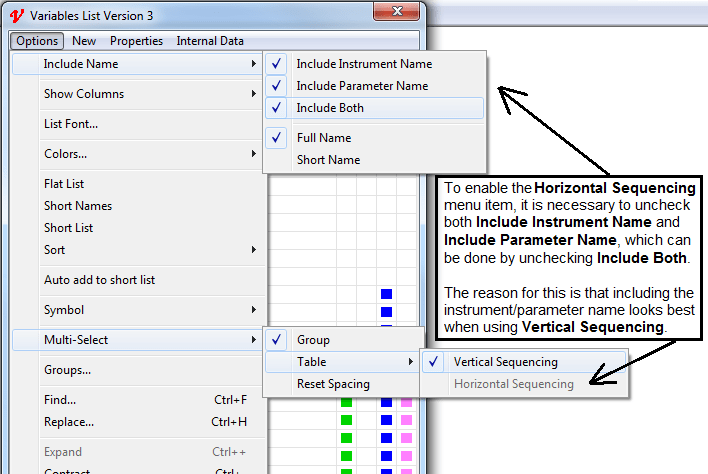Choose Reset Spacing

point(343,384)
